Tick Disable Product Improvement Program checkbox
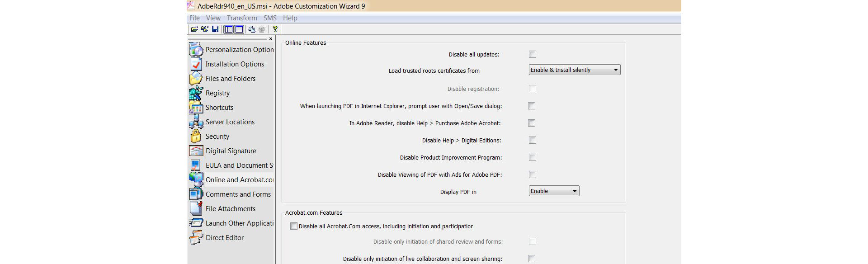The image size is (868, 264). [533, 157]
